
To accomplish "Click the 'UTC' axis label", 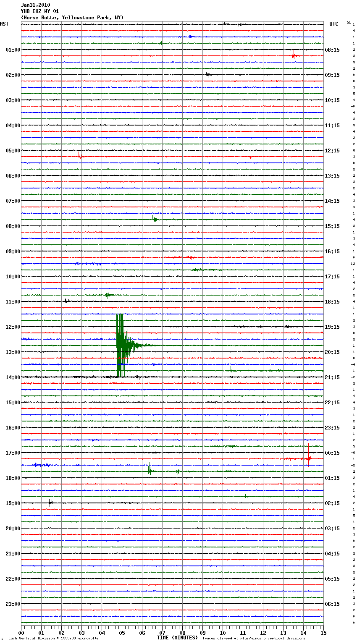I will (x=334, y=24).
